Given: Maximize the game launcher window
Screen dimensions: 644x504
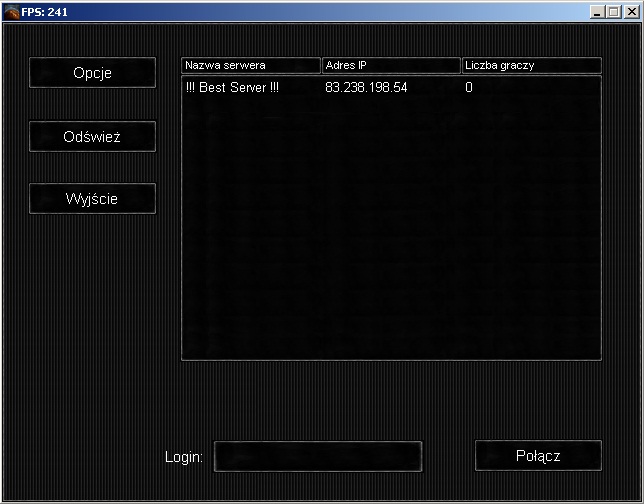Looking at the screenshot, I should point(613,11).
